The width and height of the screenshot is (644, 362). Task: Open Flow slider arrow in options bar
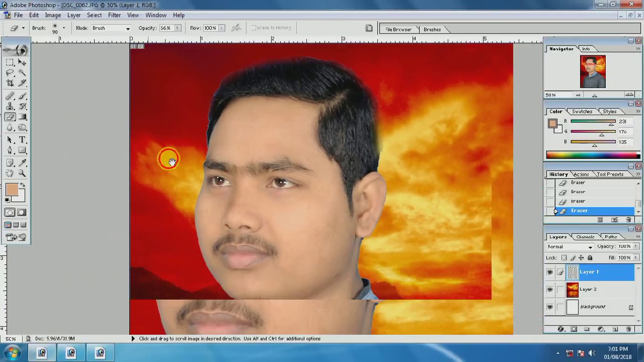(221, 28)
